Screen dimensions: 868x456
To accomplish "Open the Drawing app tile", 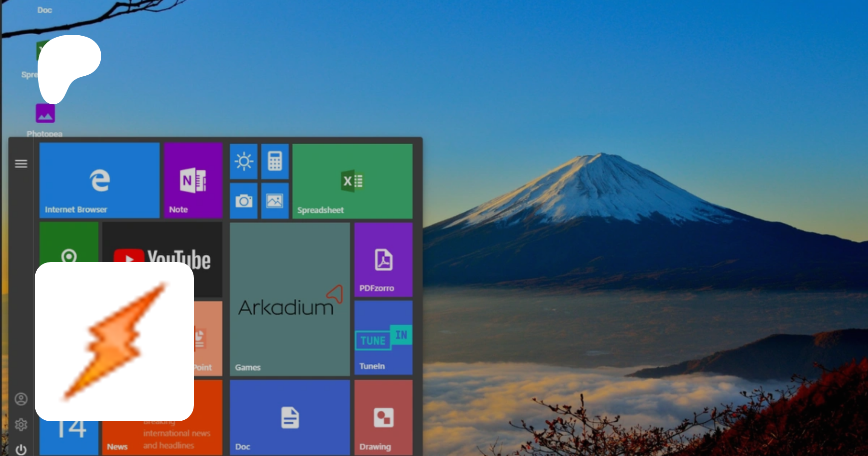I will tap(383, 417).
